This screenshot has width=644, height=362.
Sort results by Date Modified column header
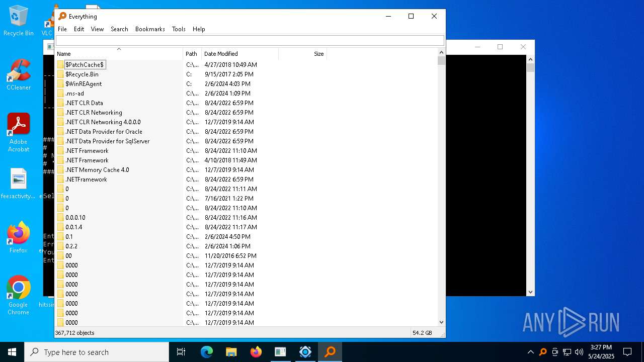[240, 54]
